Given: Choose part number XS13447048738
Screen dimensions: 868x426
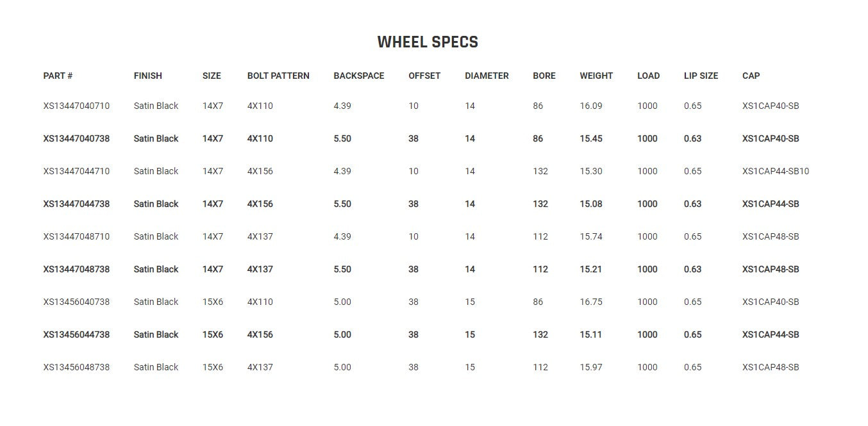Looking at the screenshot, I should (76, 269).
